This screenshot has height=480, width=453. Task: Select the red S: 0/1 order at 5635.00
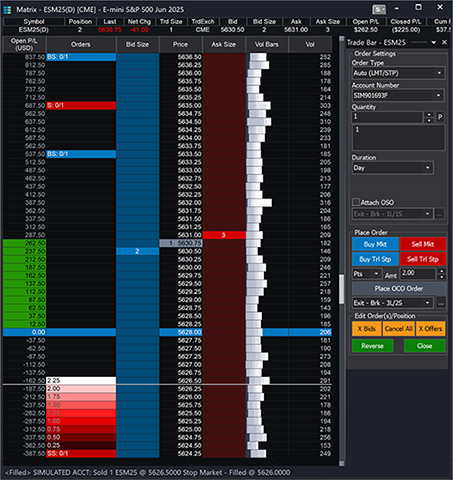[81, 106]
